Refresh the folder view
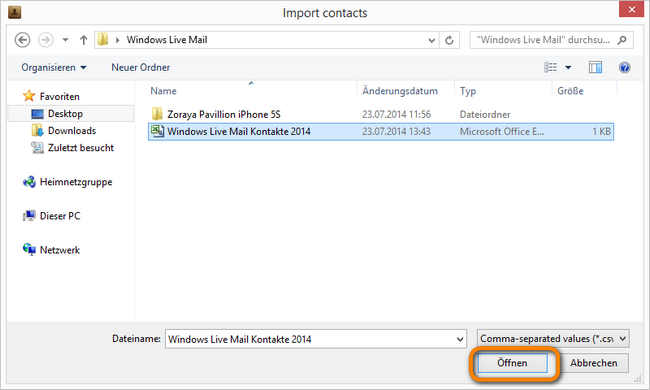 [x=449, y=40]
